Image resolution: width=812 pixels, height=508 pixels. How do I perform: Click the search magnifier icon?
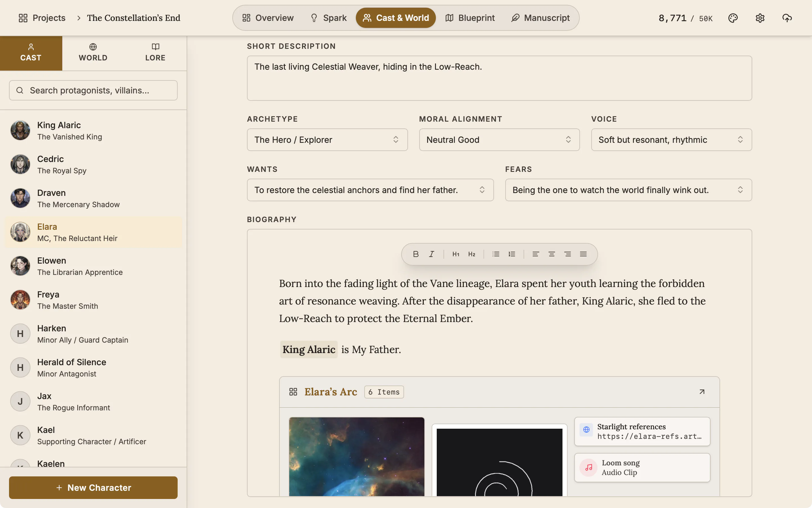coord(20,90)
